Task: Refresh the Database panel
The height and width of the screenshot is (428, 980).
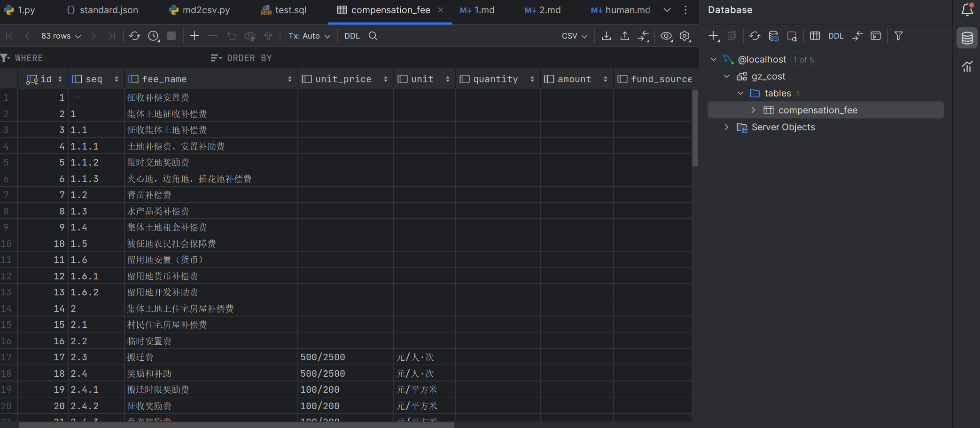Action: click(755, 36)
